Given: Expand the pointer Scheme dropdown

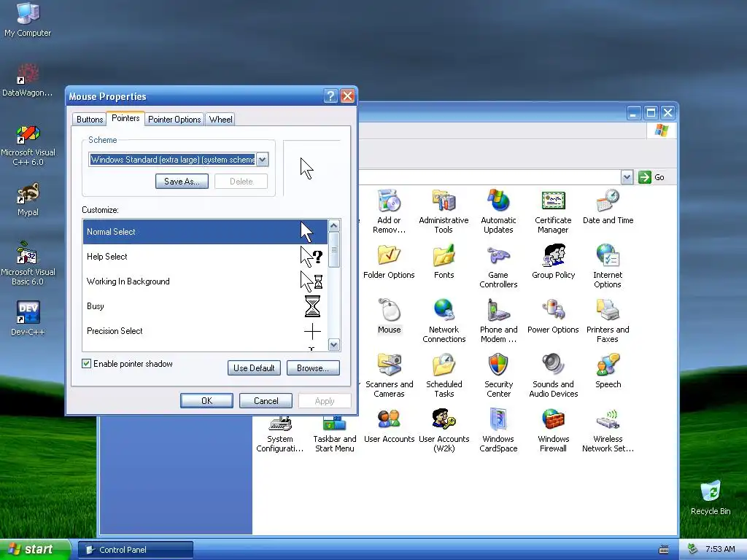Looking at the screenshot, I should coord(263,160).
